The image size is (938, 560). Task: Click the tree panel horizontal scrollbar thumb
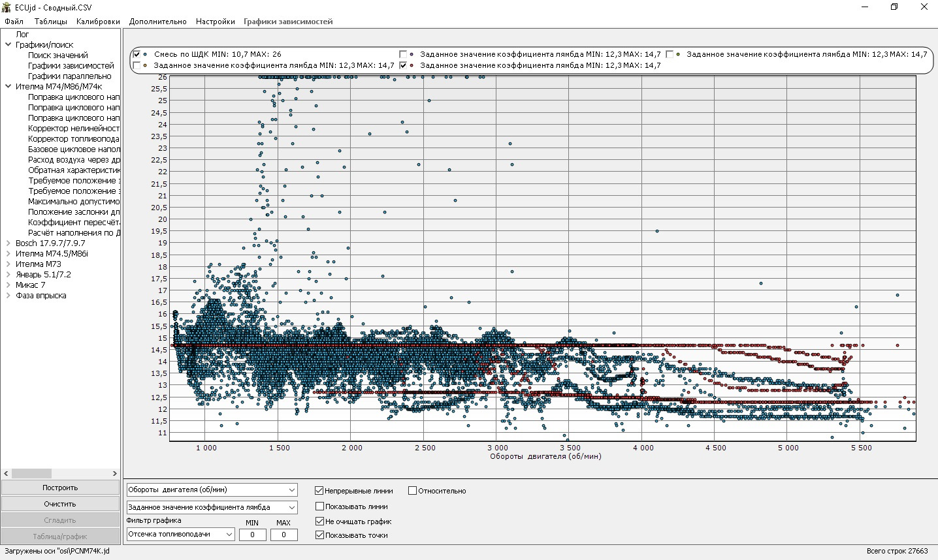click(31, 473)
